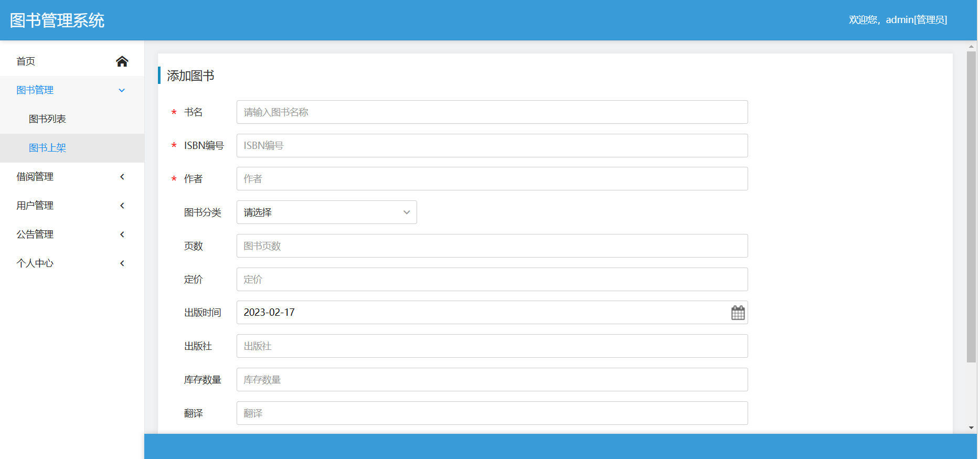Focus the 出版社 input field
The width and height of the screenshot is (980, 459).
click(492, 346)
